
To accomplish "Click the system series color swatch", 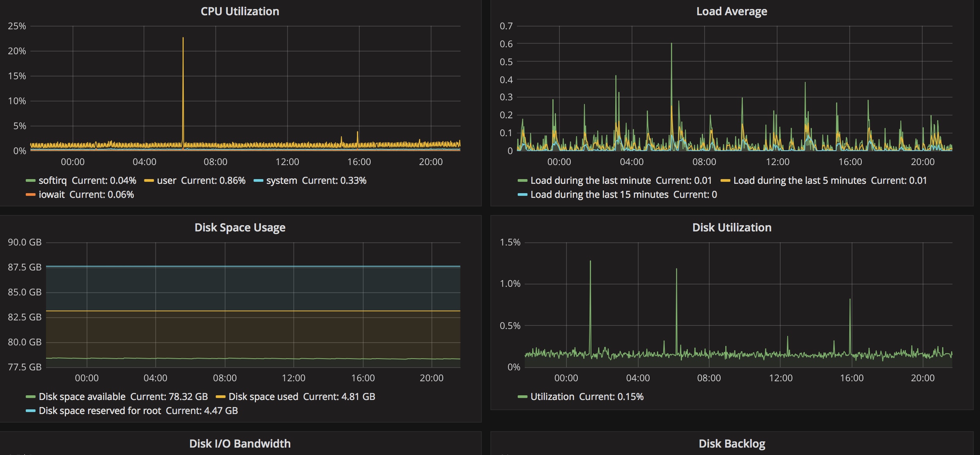I will pyautogui.click(x=258, y=181).
